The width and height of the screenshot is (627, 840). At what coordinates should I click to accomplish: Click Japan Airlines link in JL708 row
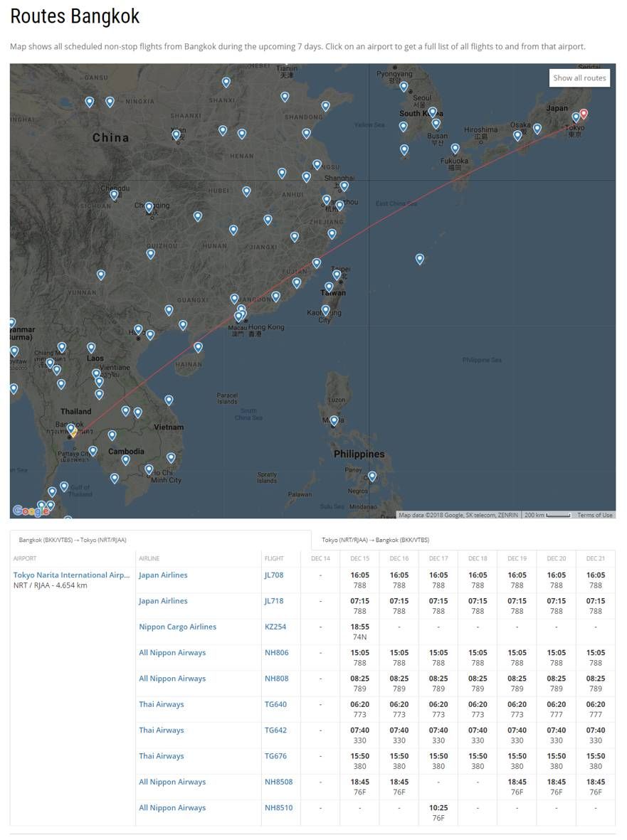(x=163, y=575)
